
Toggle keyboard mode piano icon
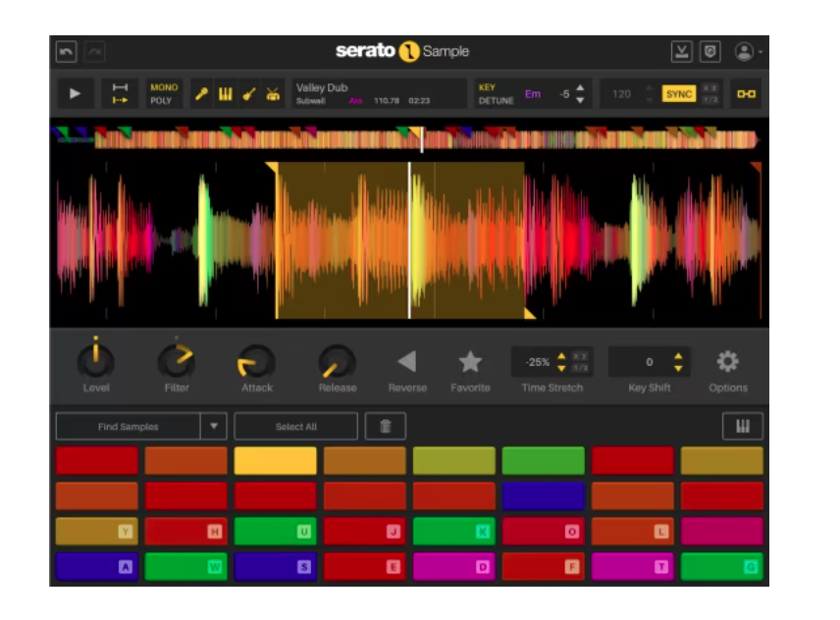(x=743, y=427)
